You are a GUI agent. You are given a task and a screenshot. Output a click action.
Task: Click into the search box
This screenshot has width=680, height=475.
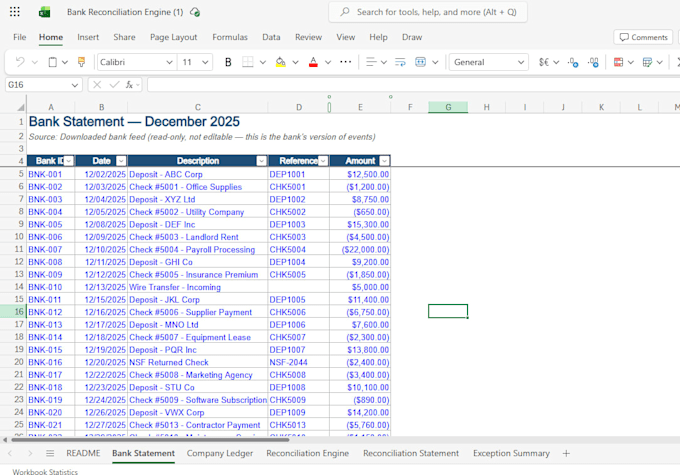click(x=428, y=12)
